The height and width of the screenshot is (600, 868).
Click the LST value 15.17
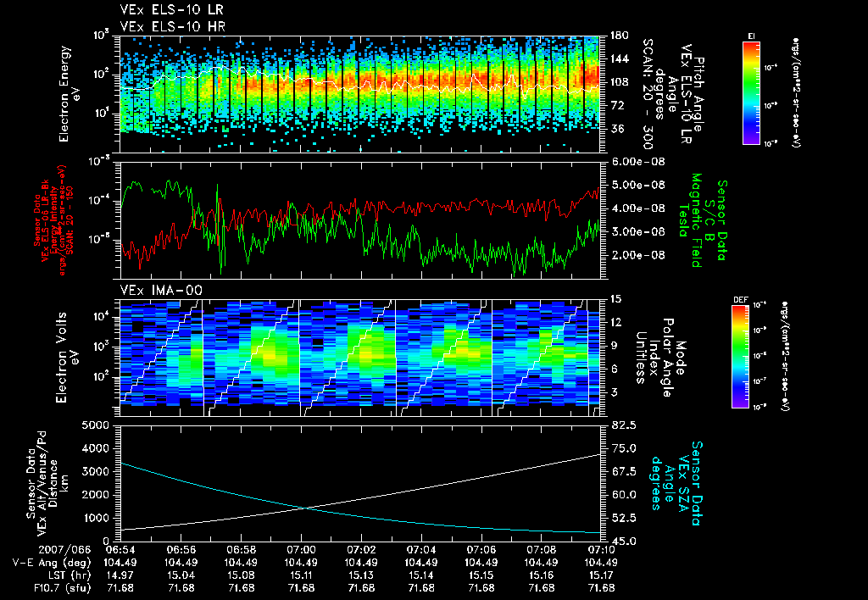(x=602, y=575)
